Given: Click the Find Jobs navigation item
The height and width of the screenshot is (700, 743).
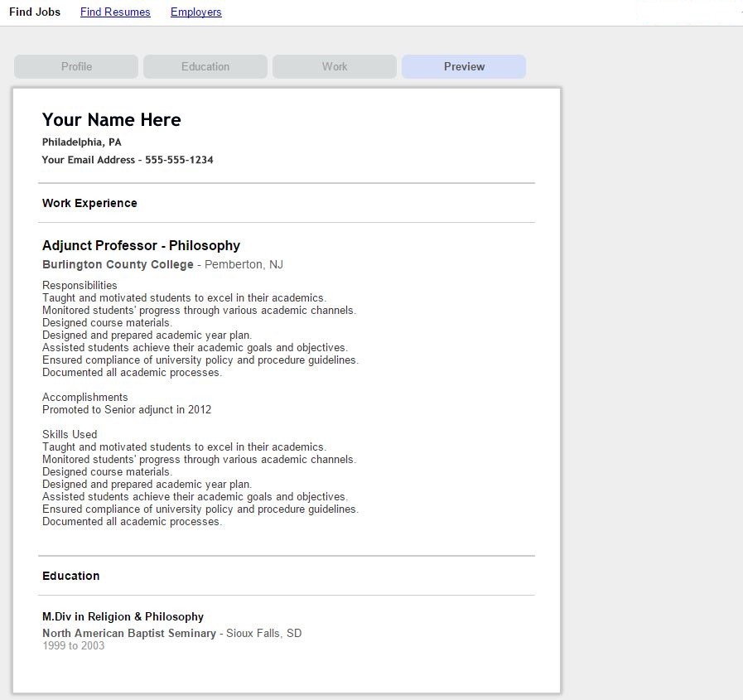Looking at the screenshot, I should coord(35,12).
